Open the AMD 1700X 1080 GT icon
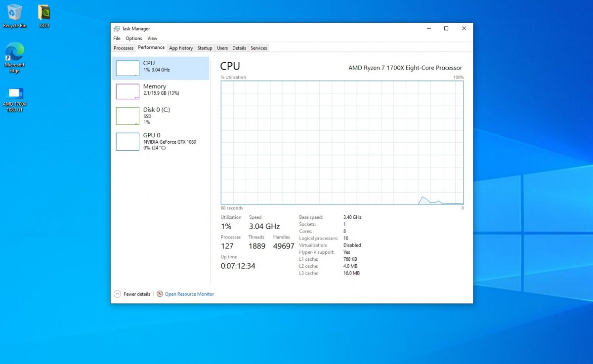This screenshot has height=364, width=593. [x=14, y=94]
